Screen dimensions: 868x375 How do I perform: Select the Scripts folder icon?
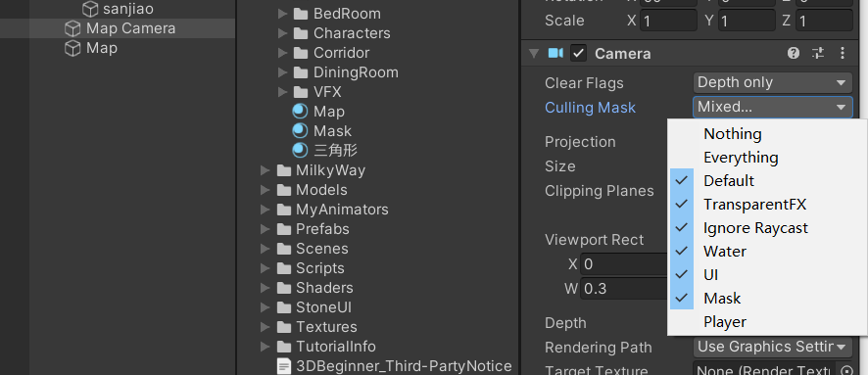[284, 268]
